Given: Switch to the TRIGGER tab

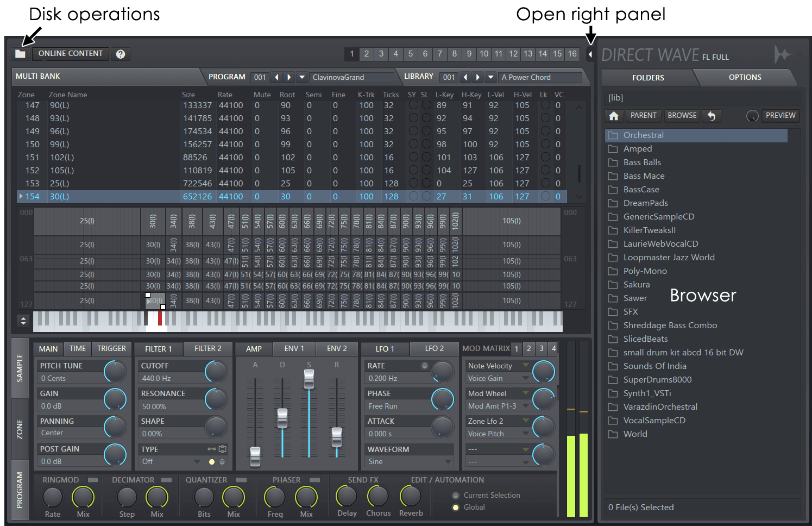Looking at the screenshot, I should coord(111,349).
